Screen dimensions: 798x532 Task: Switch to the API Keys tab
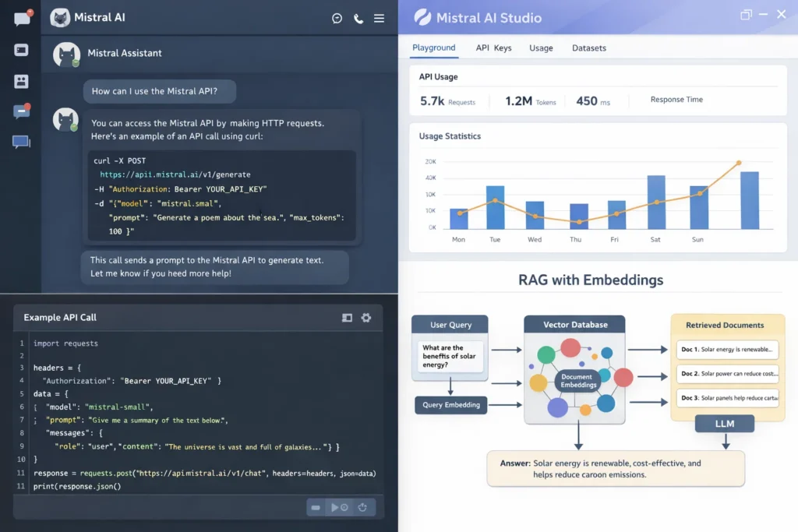pos(493,48)
